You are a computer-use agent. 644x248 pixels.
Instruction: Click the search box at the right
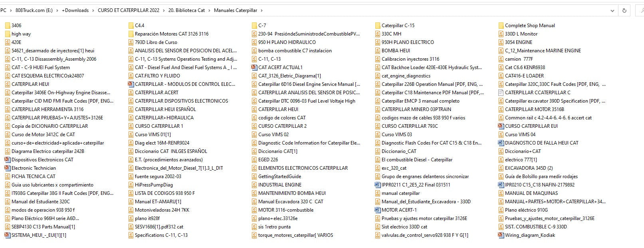pos(638,11)
